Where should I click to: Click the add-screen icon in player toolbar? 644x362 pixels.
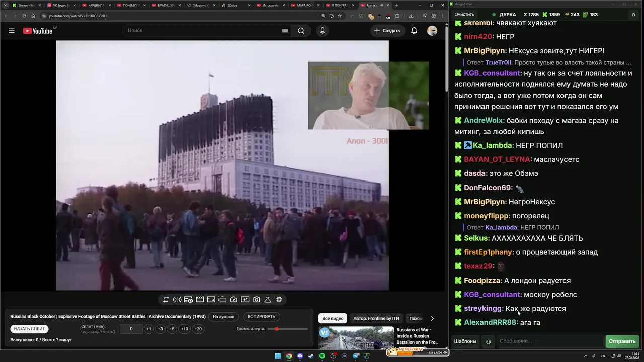point(245,300)
